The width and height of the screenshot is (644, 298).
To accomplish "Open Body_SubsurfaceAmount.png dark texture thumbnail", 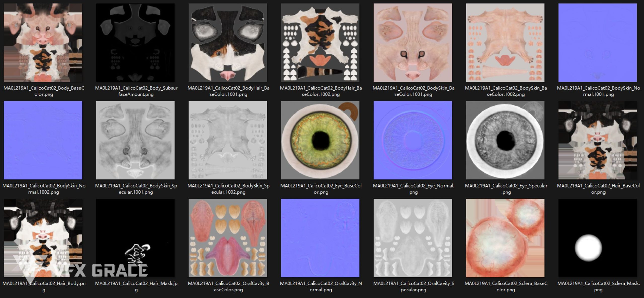I will pos(135,42).
